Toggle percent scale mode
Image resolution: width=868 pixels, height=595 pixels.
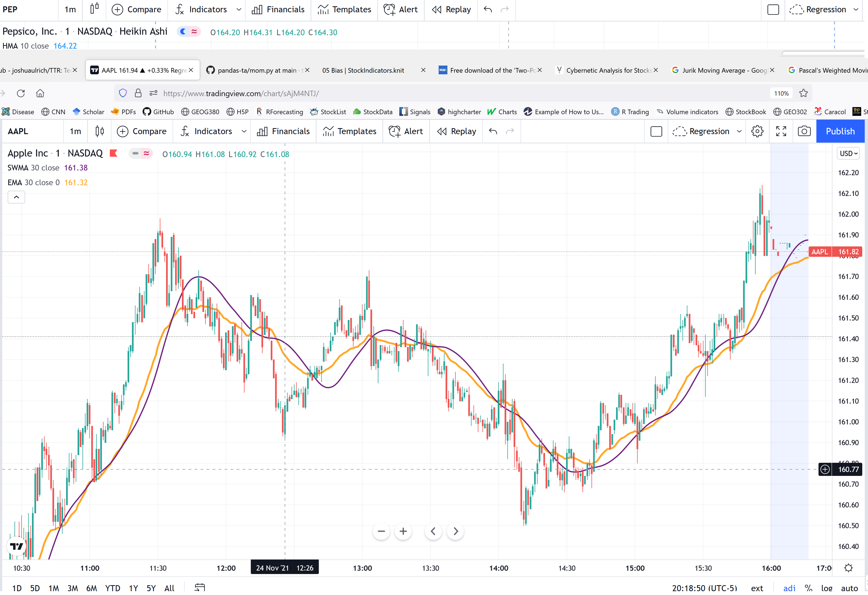tap(808, 588)
